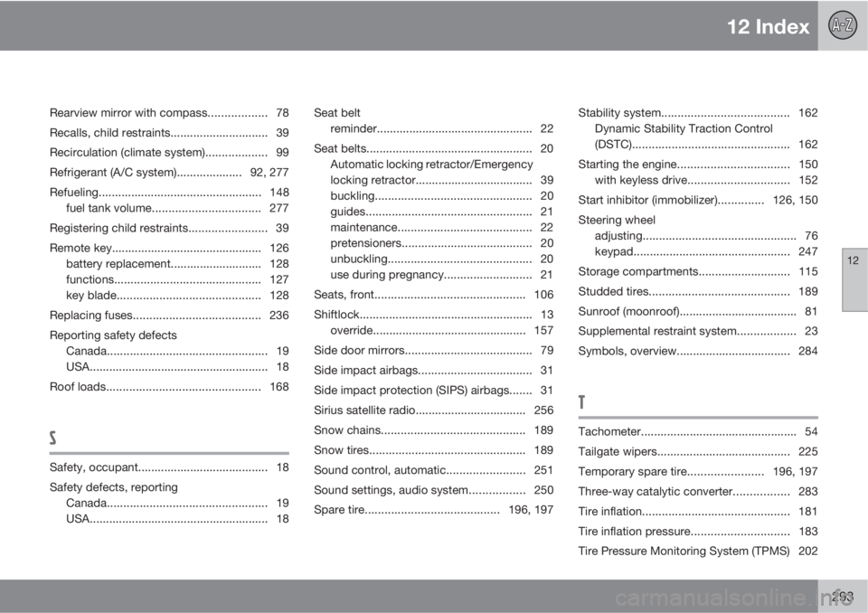Click 'Automatic locking retractor/Emergency' line
The image size is (868, 613).
click(x=431, y=165)
